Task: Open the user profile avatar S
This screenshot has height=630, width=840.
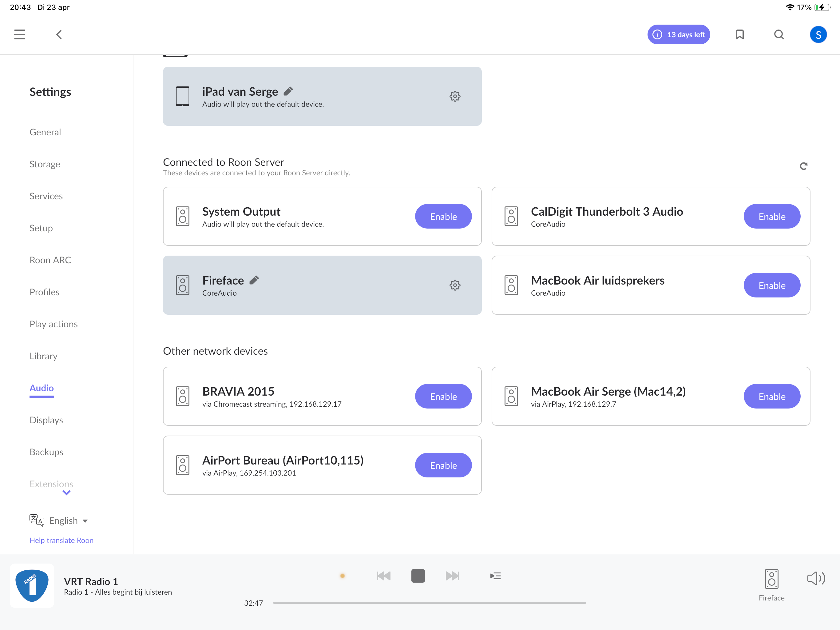Action: [818, 34]
